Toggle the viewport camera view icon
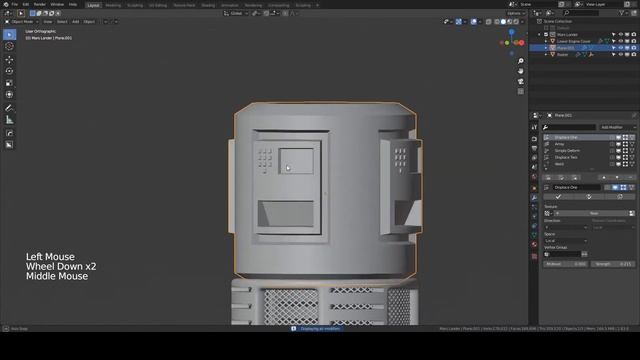This screenshot has height=360, width=640. click(x=521, y=82)
